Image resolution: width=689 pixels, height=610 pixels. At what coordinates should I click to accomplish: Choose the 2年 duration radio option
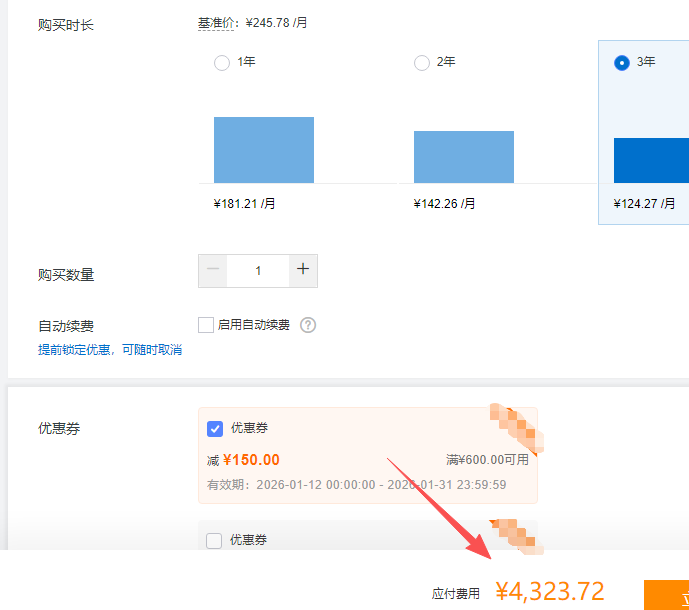pyautogui.click(x=422, y=63)
